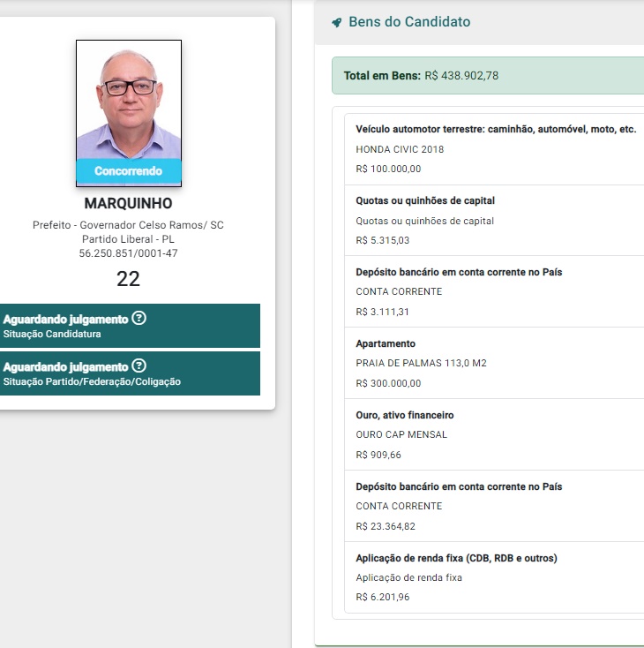The width and height of the screenshot is (644, 648).
Task: Select text 'Prefeito - Governador Celso Ramos/ SC'
Action: [128, 225]
